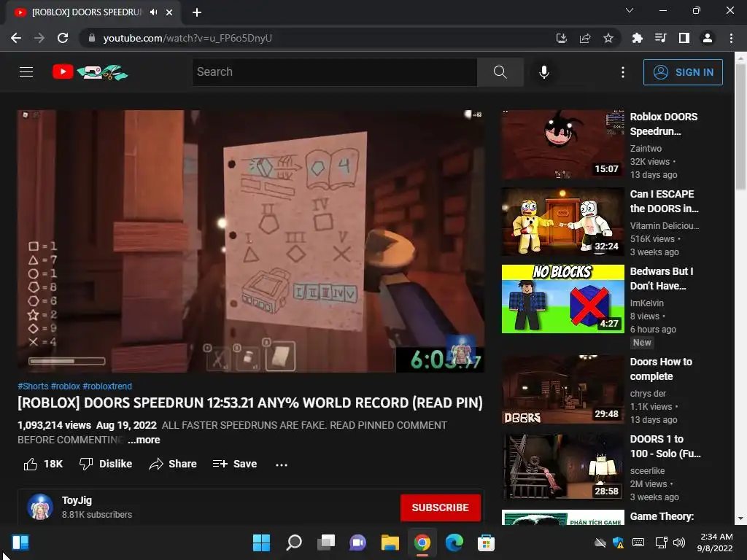
Task: Open clock showing 2:34 AM
Action: tap(715, 542)
